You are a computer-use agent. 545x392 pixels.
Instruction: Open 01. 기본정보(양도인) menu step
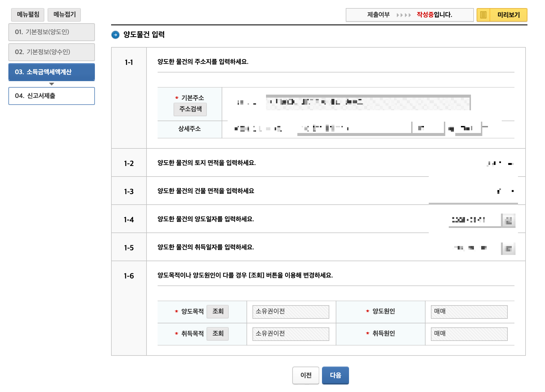coord(52,32)
